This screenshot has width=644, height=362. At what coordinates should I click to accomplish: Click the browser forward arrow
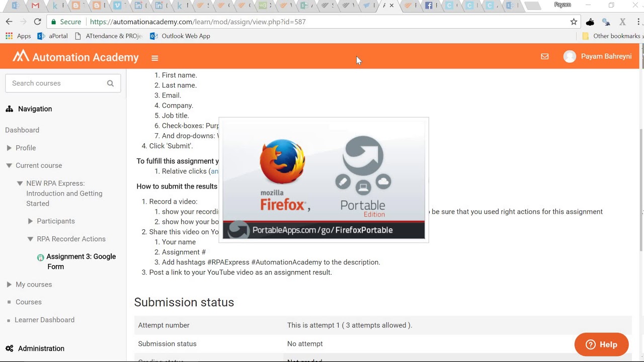click(23, 22)
